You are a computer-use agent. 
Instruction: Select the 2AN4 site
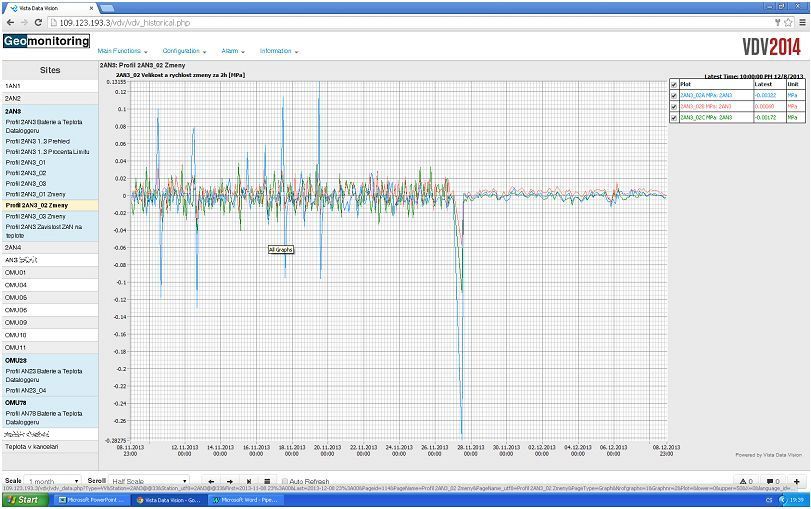[x=50, y=248]
